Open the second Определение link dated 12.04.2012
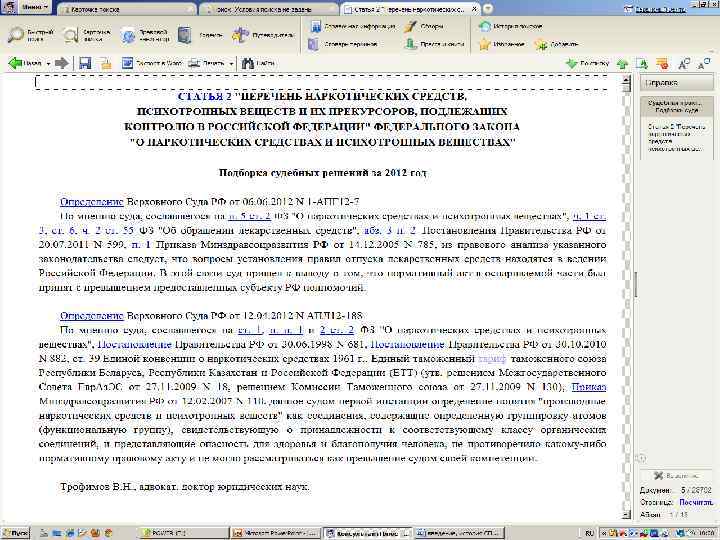The height and width of the screenshot is (540, 720). coord(92,315)
